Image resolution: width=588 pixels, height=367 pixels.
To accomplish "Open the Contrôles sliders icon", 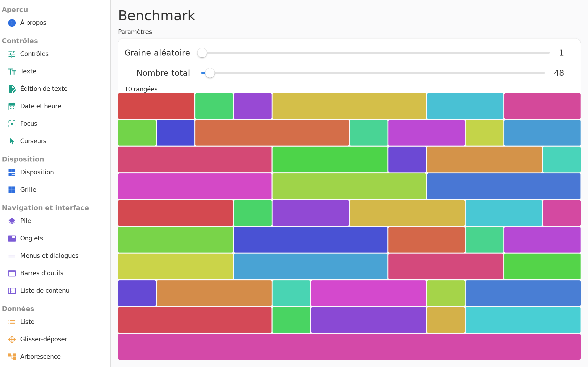I will pos(12,54).
